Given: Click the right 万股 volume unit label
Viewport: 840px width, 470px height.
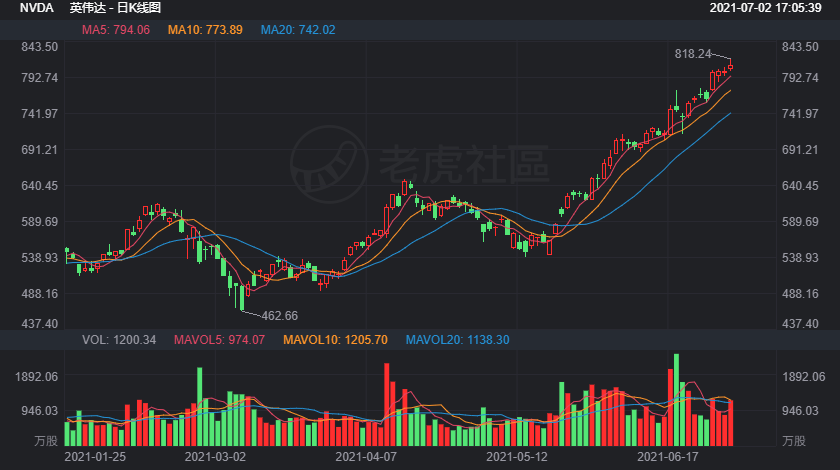Looking at the screenshot, I should click(x=793, y=441).
